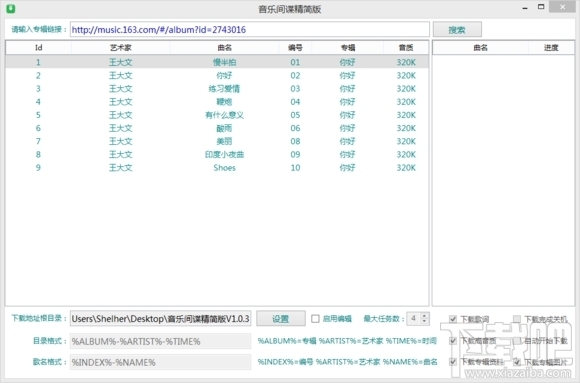
Task: Enable the 启用编辑 checkbox
Action: pos(315,319)
